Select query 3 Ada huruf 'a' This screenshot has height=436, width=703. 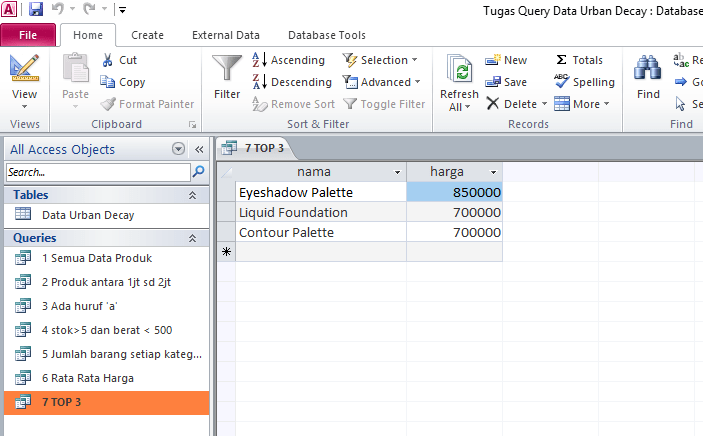pos(106,306)
